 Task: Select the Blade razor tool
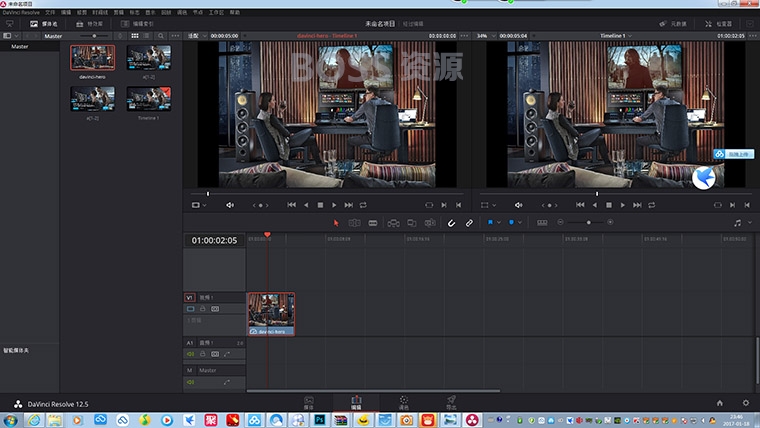373,223
